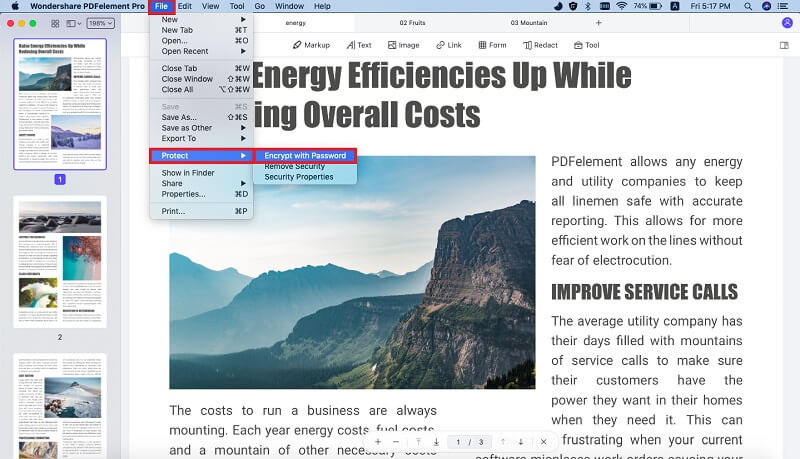The height and width of the screenshot is (459, 800).
Task: Open Notification Center list icon
Action: 783,6
